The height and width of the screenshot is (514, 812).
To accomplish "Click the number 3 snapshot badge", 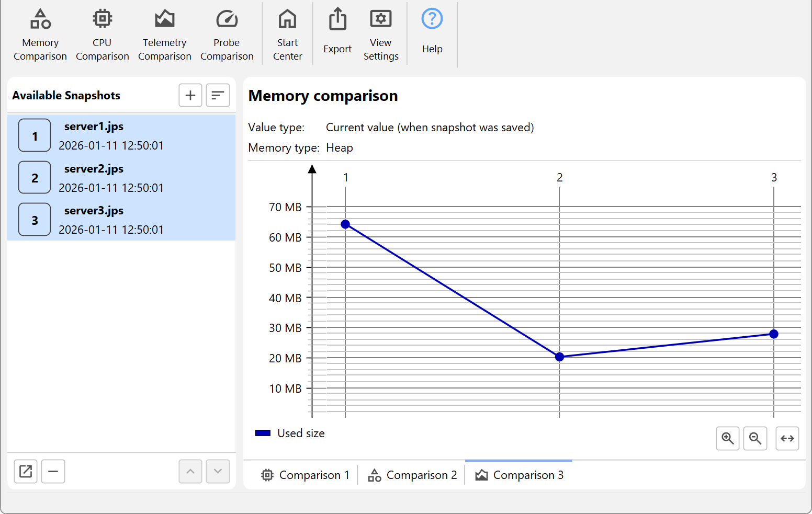I will 35,220.
